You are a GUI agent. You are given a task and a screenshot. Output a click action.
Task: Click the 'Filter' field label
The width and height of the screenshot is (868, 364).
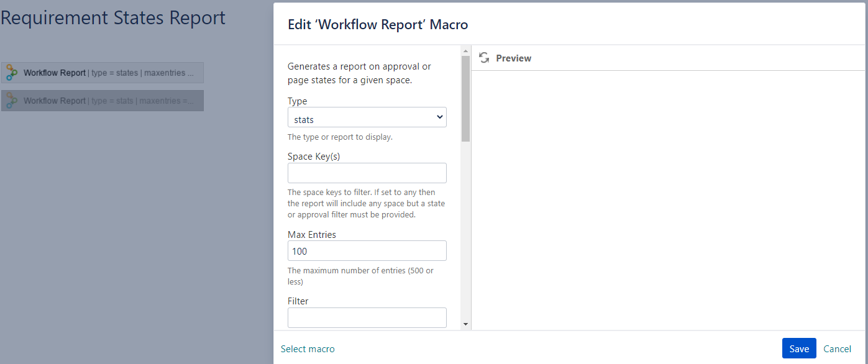298,301
